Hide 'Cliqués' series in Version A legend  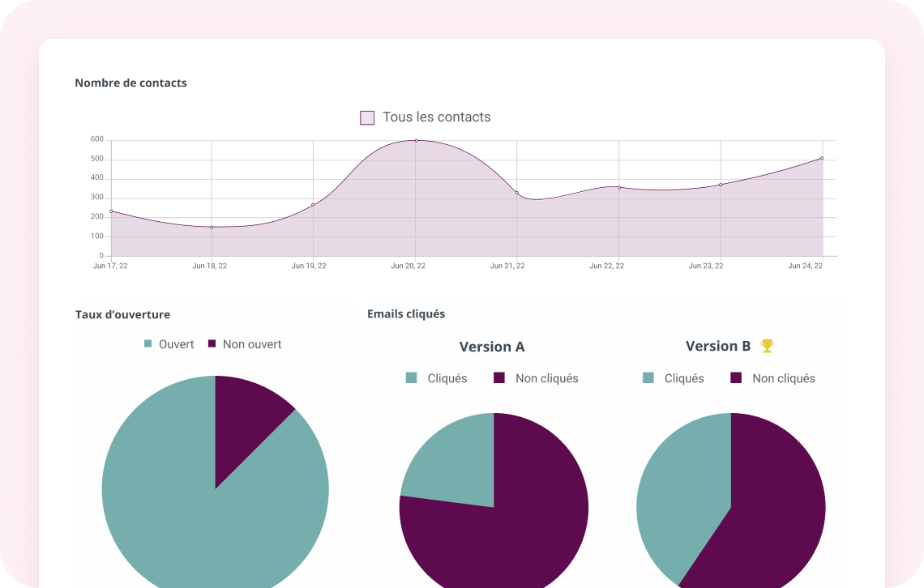411,378
